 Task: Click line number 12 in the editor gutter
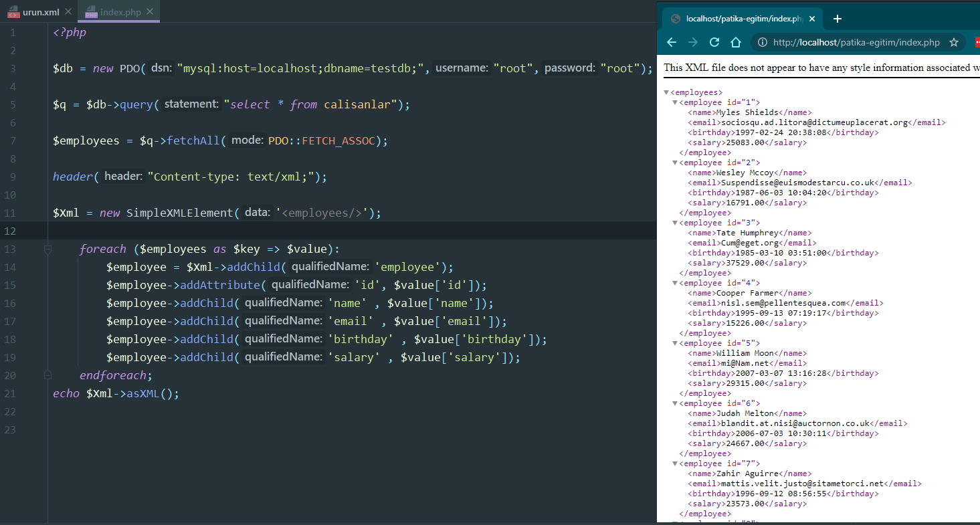point(10,231)
